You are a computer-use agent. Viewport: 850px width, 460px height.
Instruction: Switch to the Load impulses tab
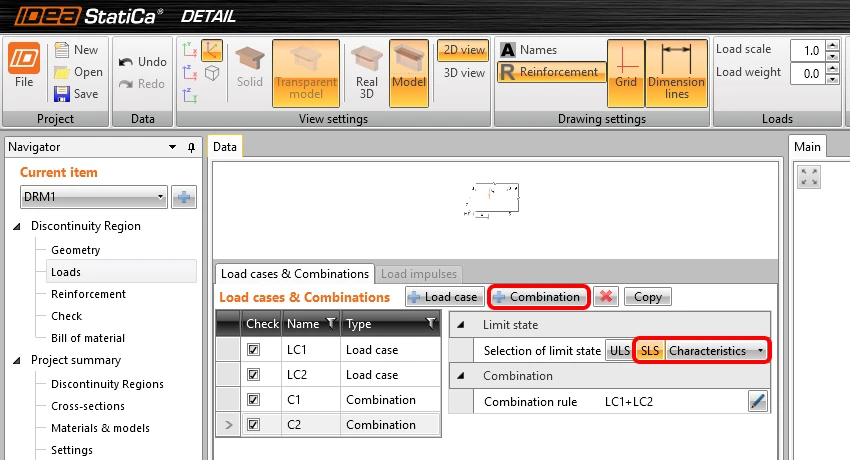[418, 274]
